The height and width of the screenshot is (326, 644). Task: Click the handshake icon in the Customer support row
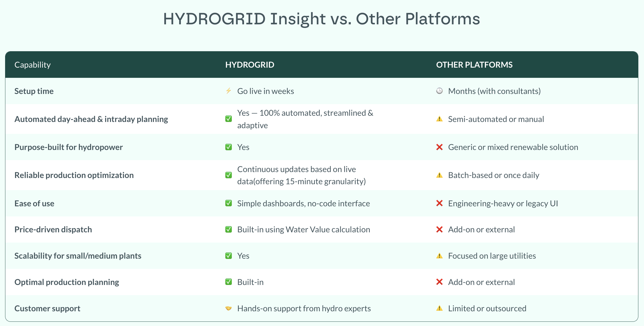[x=228, y=308]
